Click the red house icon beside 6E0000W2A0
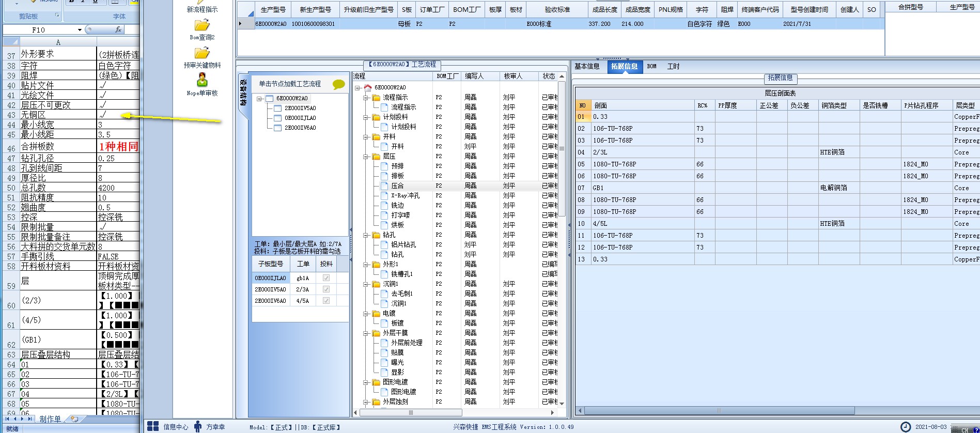 pyautogui.click(x=368, y=88)
